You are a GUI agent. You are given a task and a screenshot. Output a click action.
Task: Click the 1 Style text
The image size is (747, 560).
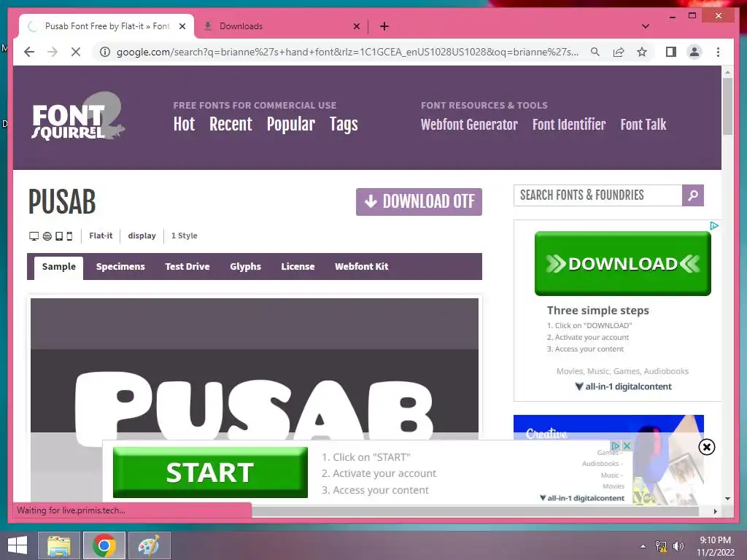pos(185,236)
